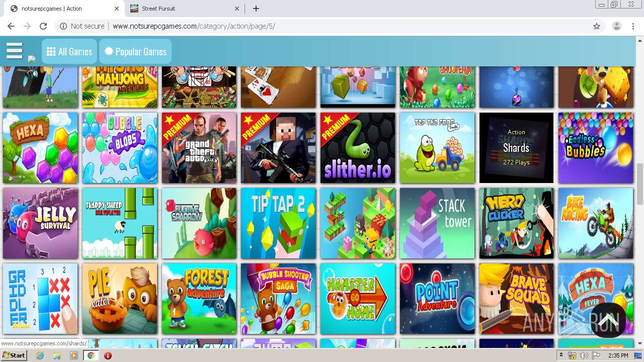644x362 pixels.
Task: Focus the address bar URL
Action: point(194,26)
